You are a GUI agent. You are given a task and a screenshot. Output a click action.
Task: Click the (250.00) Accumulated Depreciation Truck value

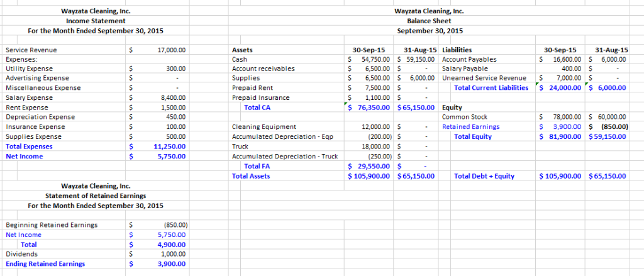379,157
